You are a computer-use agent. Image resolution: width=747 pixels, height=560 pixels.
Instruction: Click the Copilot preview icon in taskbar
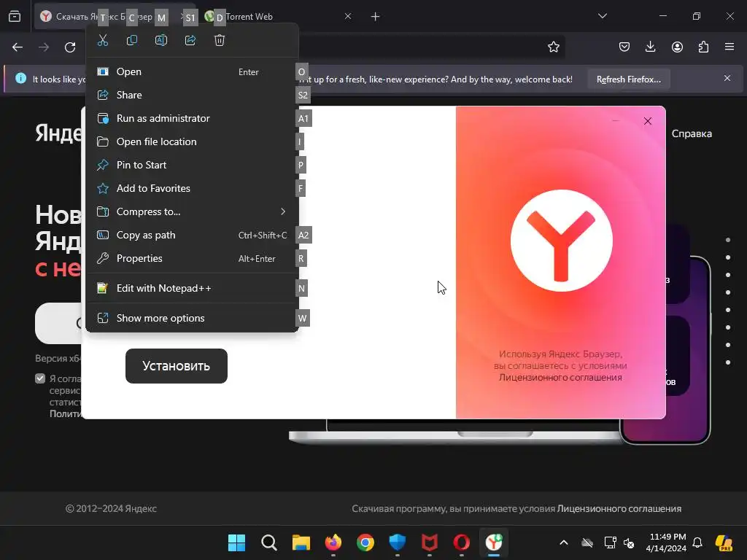pyautogui.click(x=724, y=542)
